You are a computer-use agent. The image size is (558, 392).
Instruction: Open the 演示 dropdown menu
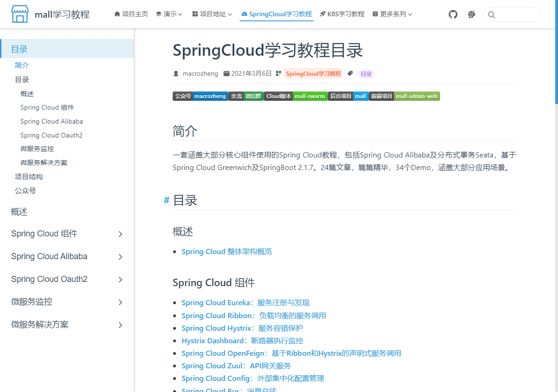tap(169, 14)
